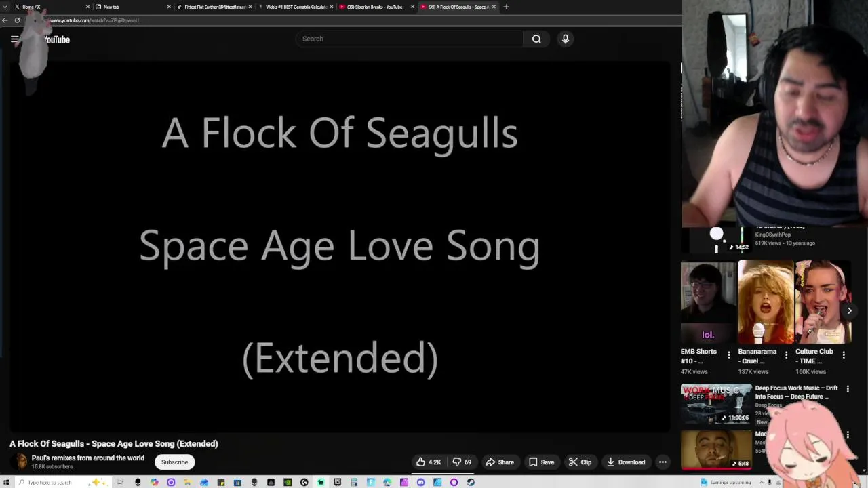The width and height of the screenshot is (868, 488).
Task: Dislike the video with thumbs down
Action: point(463,462)
